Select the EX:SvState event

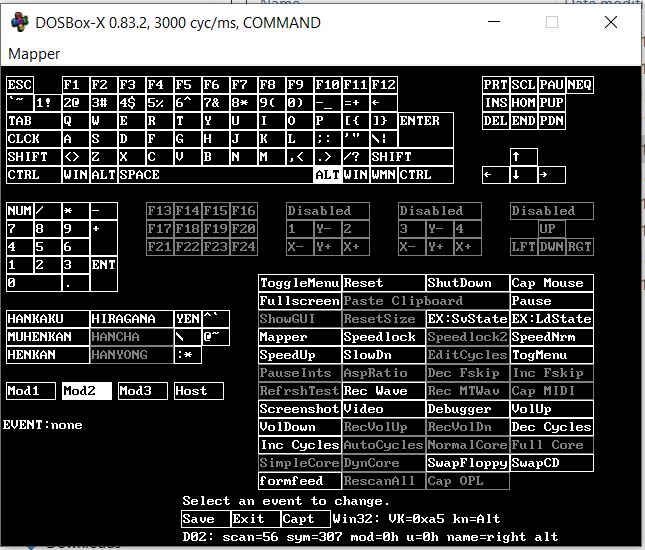pos(468,319)
